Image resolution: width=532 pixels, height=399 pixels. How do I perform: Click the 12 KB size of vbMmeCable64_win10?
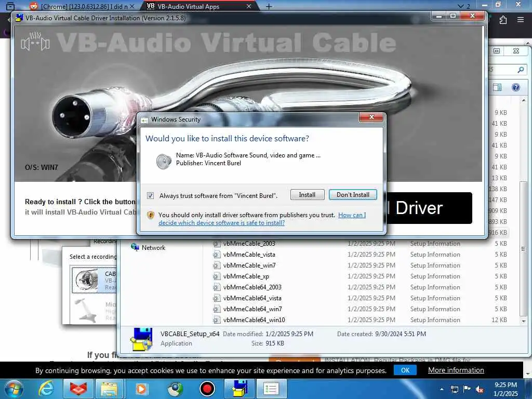pyautogui.click(x=499, y=320)
